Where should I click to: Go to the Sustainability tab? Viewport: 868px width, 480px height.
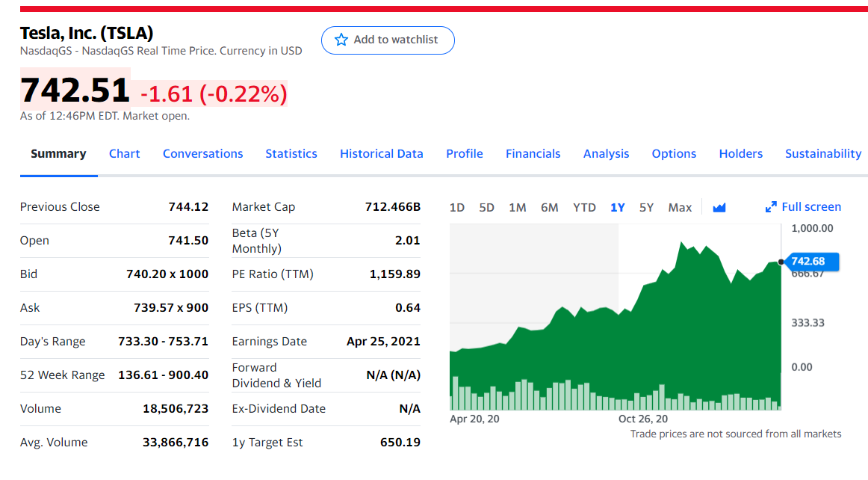tap(823, 153)
